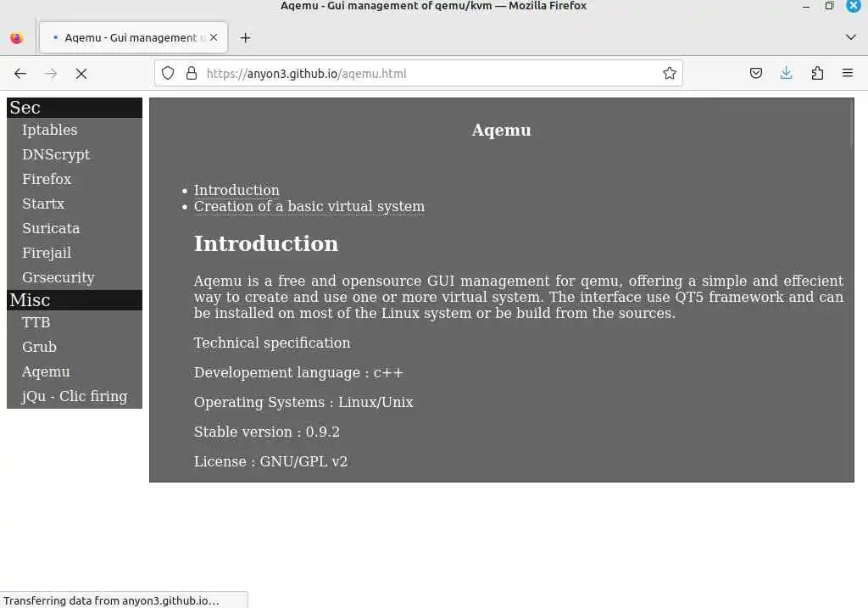Image resolution: width=868 pixels, height=608 pixels.
Task: Minimize the Firefox window
Action: pyautogui.click(x=806, y=7)
